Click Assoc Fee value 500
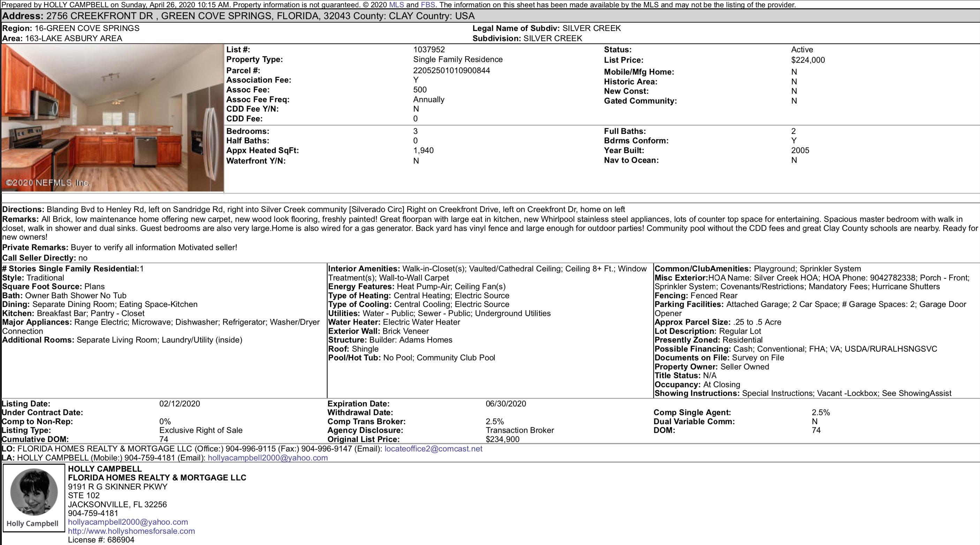The width and height of the screenshot is (980, 545). [x=420, y=90]
